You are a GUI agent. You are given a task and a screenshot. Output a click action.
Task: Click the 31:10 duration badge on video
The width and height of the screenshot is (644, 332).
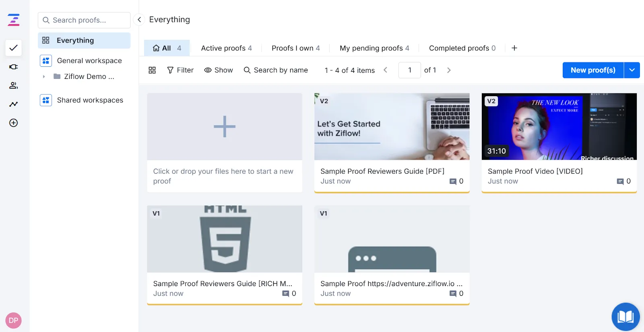coord(497,151)
